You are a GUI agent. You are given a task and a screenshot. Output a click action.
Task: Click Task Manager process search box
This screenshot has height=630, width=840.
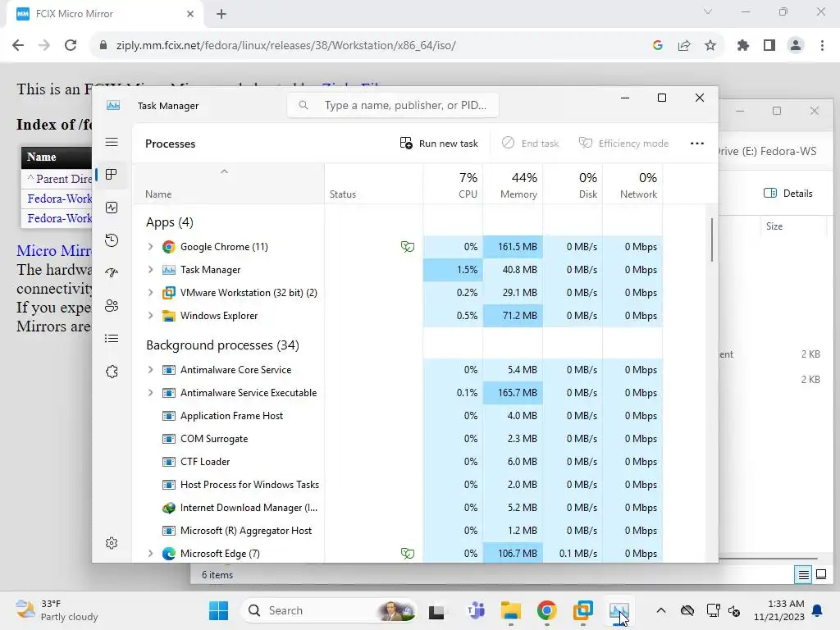[393, 106]
